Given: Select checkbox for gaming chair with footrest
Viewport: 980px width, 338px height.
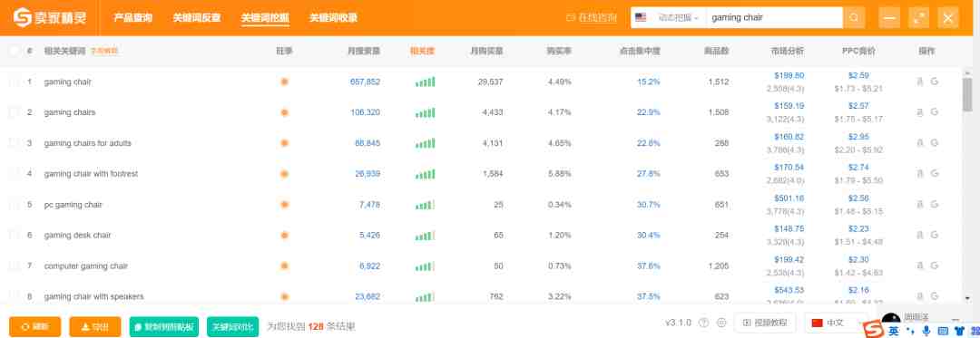Looking at the screenshot, I should pos(14,173).
